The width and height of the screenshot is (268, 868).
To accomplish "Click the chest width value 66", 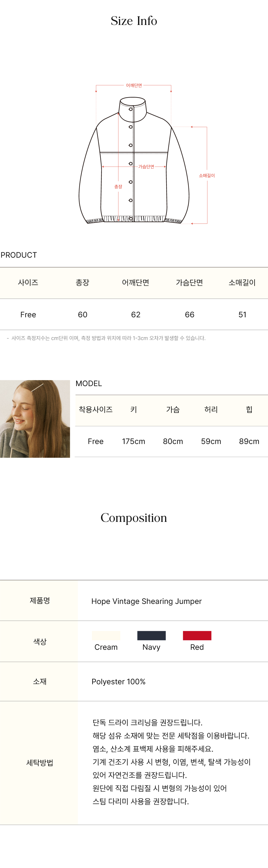I will click(x=189, y=314).
